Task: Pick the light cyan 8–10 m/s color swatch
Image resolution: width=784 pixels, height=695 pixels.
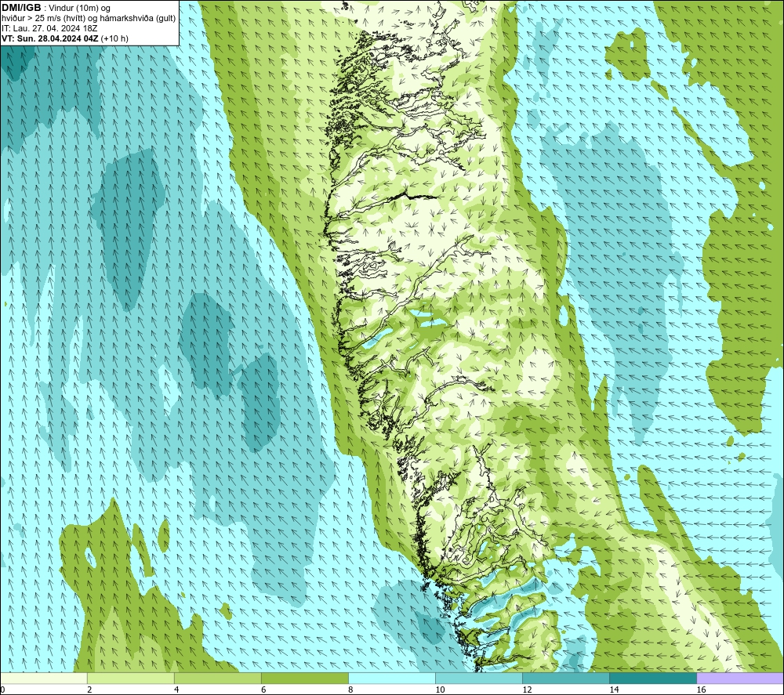Action: pyautogui.click(x=391, y=678)
